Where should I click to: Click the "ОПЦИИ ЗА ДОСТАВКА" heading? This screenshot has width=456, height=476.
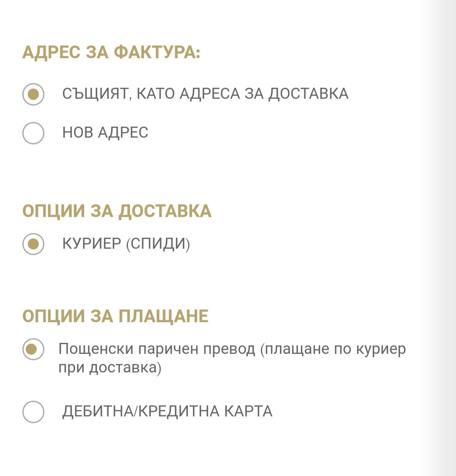[117, 211]
